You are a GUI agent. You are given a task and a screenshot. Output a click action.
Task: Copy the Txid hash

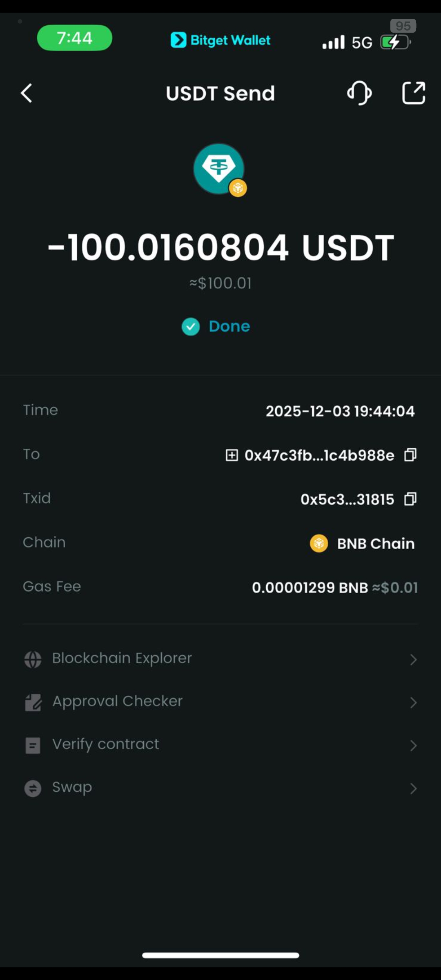410,499
